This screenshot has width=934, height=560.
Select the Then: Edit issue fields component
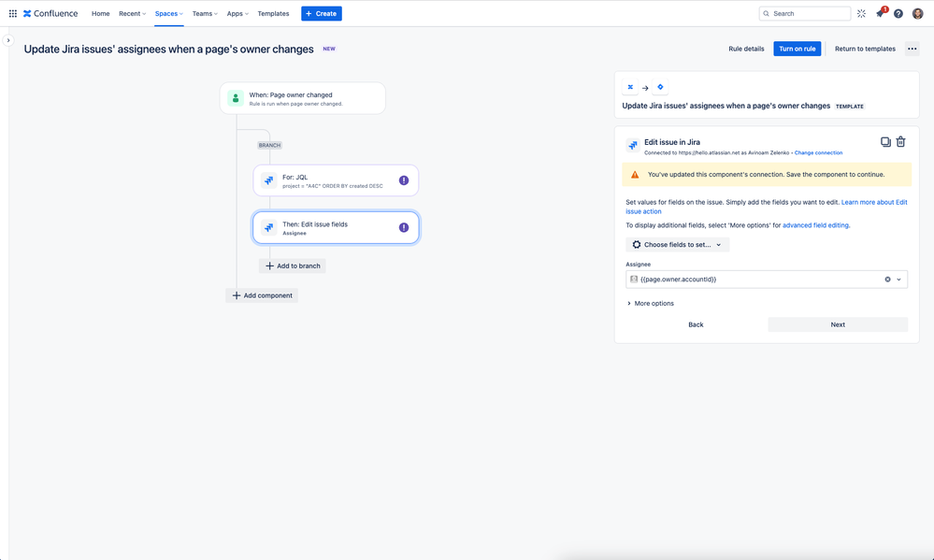click(336, 227)
